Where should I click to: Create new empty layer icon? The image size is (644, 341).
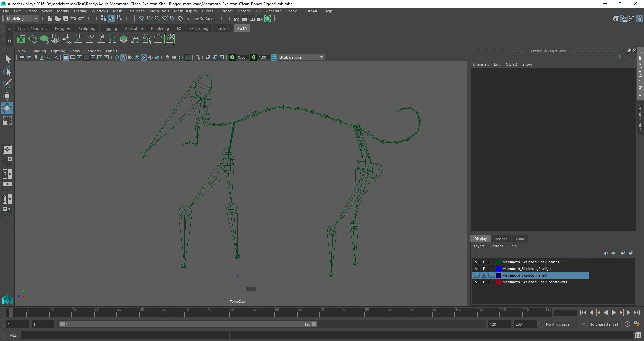click(x=623, y=253)
